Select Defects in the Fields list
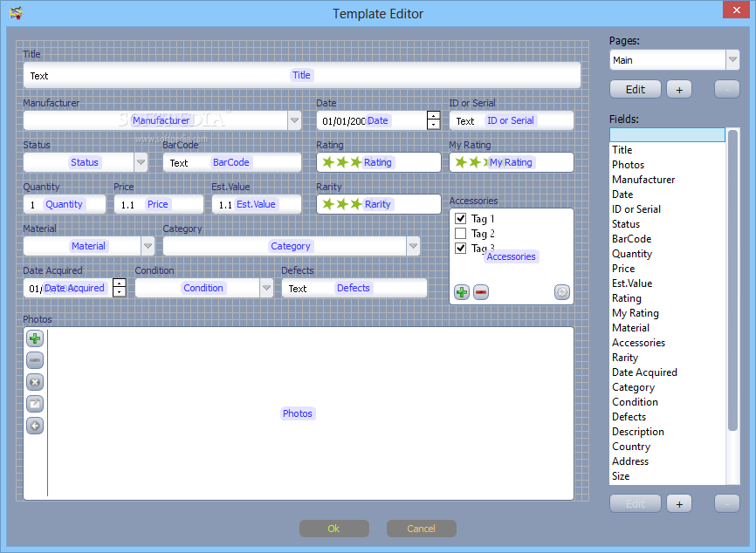 click(667, 417)
